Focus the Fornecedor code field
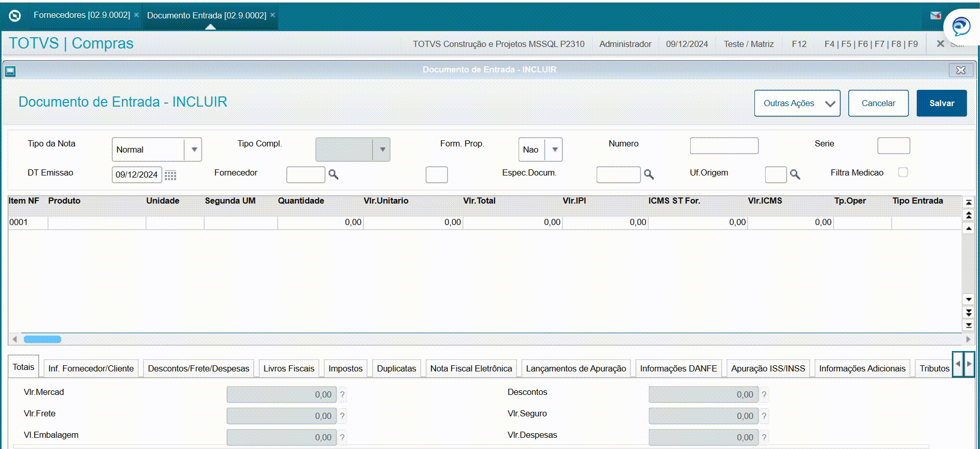Screen dimensions: 980x449 click(306, 174)
